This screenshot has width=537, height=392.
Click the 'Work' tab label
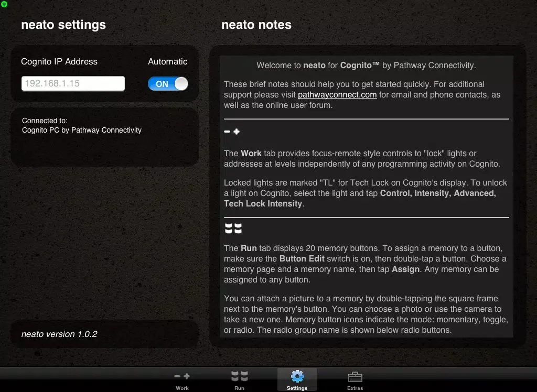click(182, 388)
